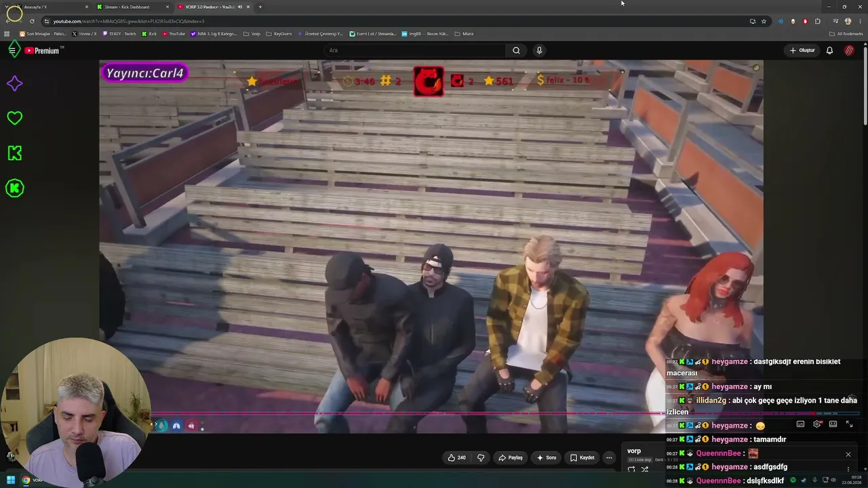Switch to theater mode
This screenshot has height=488, width=868.
coord(833,424)
